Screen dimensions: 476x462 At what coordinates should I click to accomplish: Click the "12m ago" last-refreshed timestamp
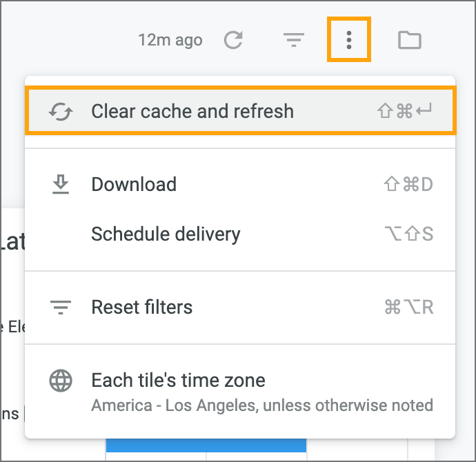(170, 41)
